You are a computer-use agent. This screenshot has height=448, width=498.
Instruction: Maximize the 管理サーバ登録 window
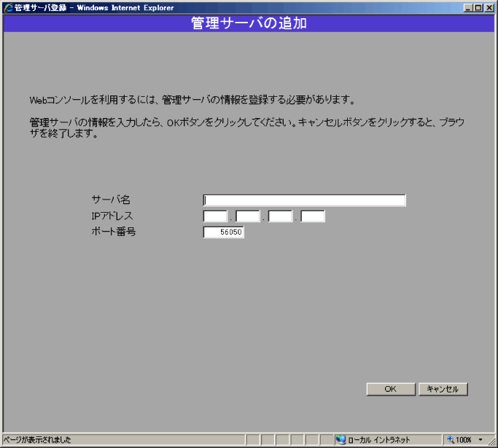point(478,8)
